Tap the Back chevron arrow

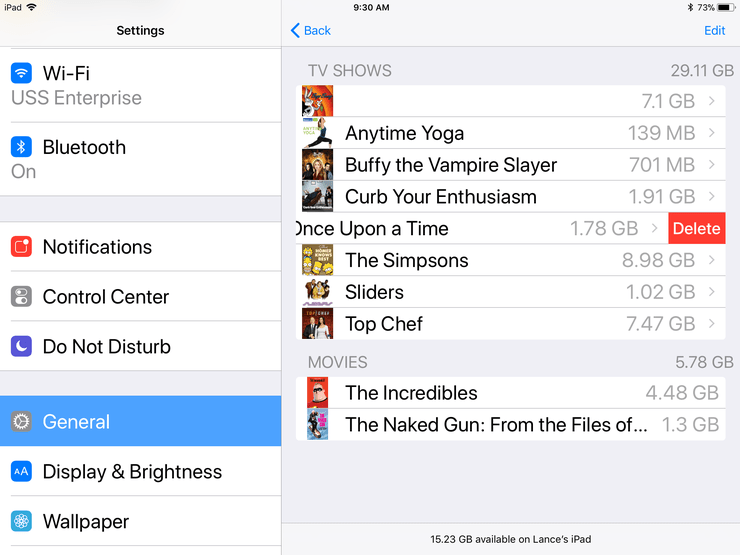tap(295, 30)
